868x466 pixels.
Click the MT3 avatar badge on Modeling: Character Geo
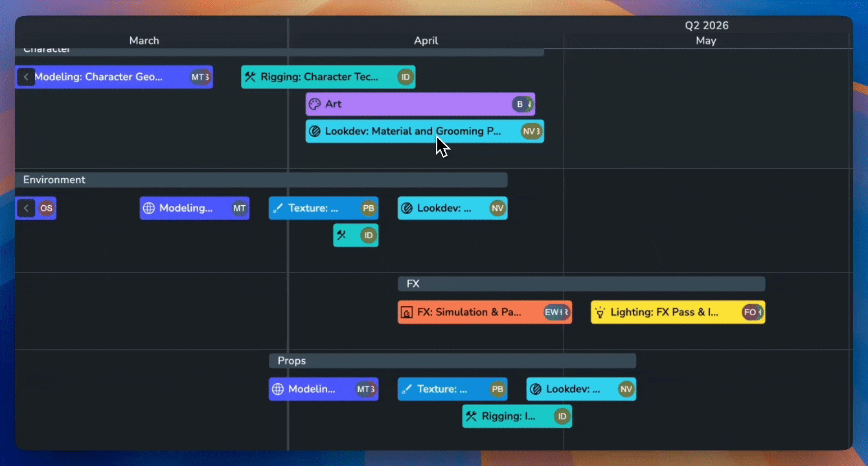tap(200, 76)
